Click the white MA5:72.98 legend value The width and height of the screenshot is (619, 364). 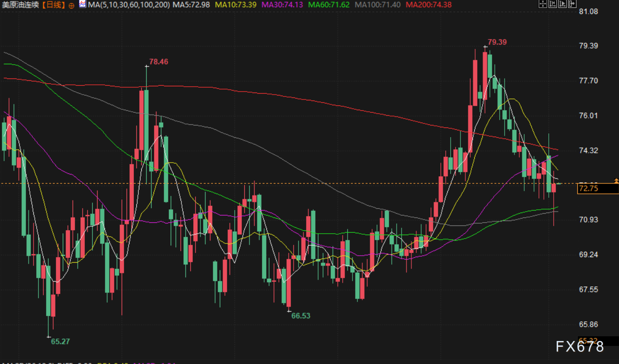(191, 5)
